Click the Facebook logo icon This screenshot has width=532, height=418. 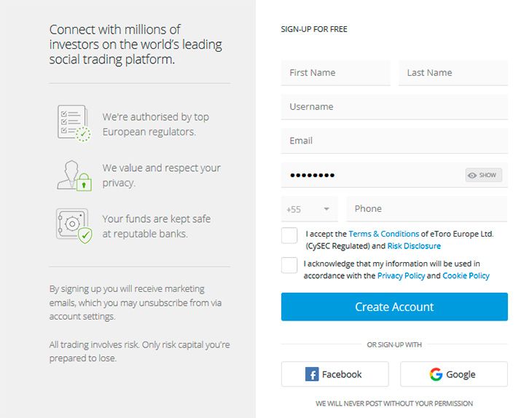[x=312, y=374]
